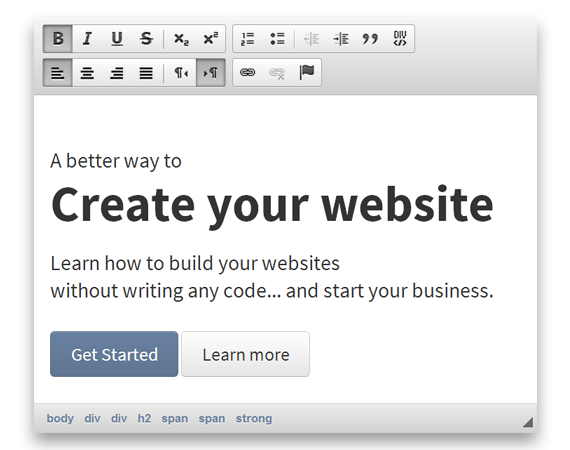Apply Superscript formatting
570x450 pixels.
[210, 39]
